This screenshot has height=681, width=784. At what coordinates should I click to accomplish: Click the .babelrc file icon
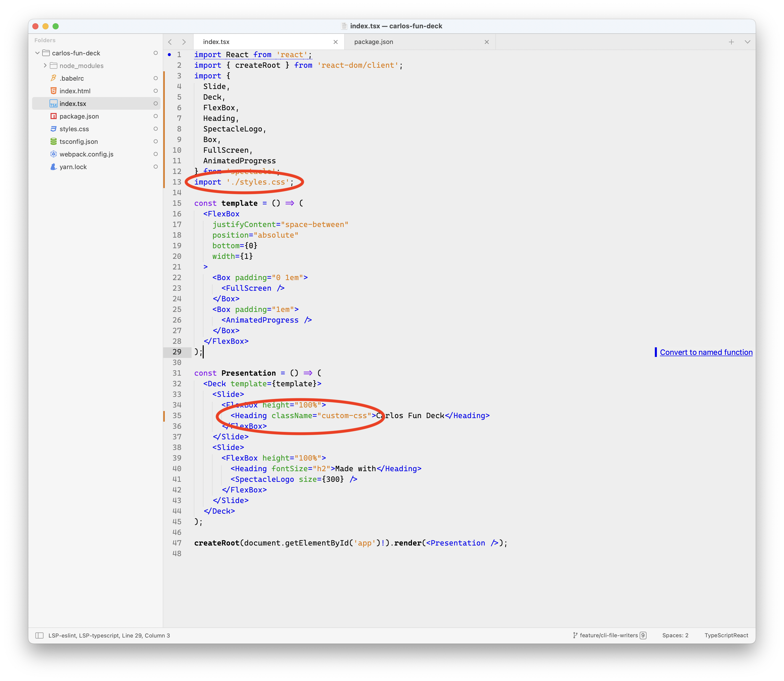(54, 78)
